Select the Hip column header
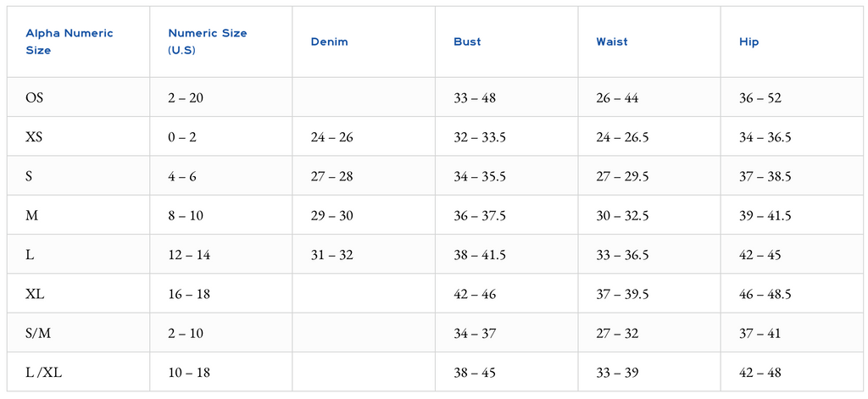The height and width of the screenshot is (399, 868). tap(748, 42)
